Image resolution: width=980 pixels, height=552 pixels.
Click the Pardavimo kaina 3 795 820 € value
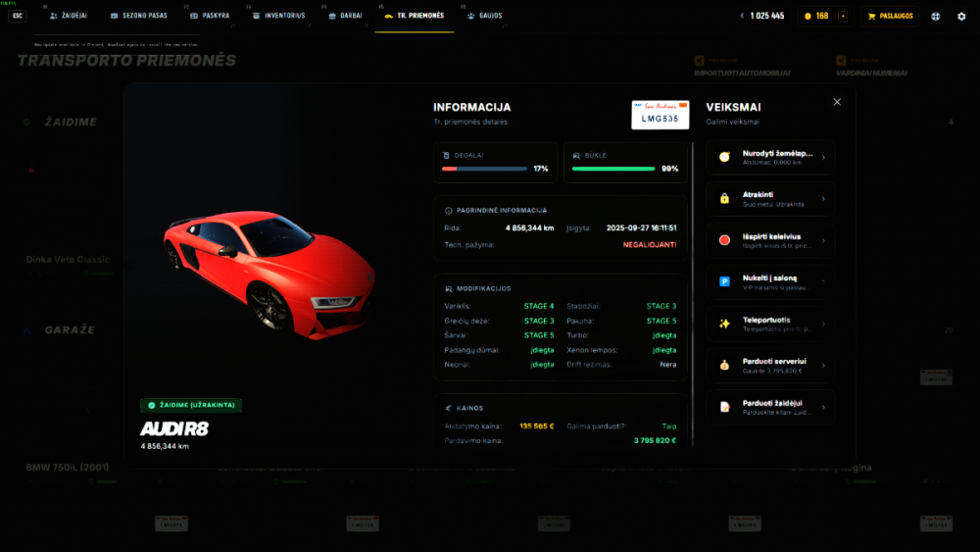655,441
